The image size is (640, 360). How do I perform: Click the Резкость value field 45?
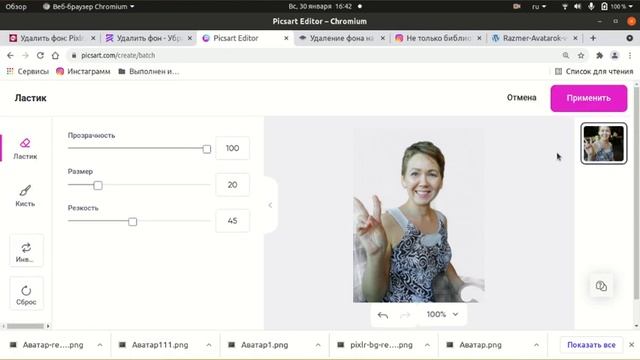(232, 221)
